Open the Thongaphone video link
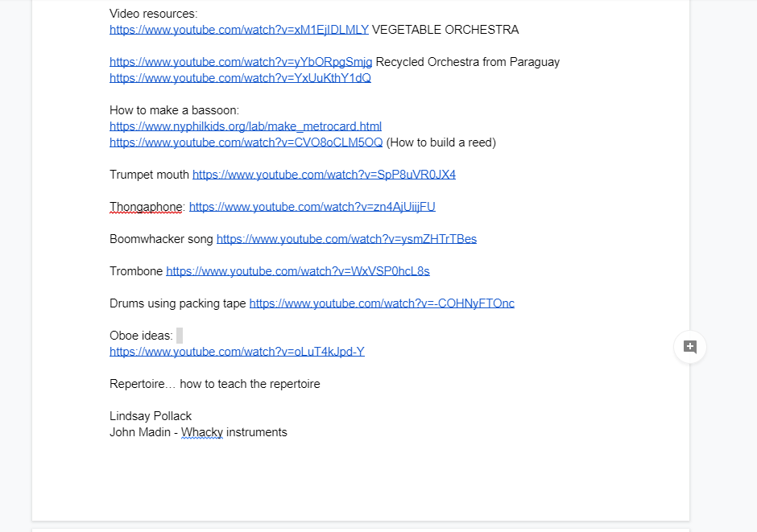 click(312, 207)
